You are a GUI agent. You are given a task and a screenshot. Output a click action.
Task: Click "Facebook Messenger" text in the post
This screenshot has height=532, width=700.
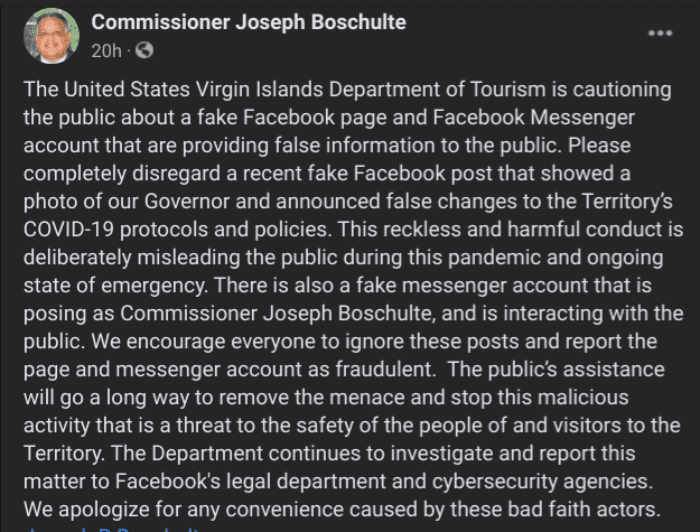(533, 117)
